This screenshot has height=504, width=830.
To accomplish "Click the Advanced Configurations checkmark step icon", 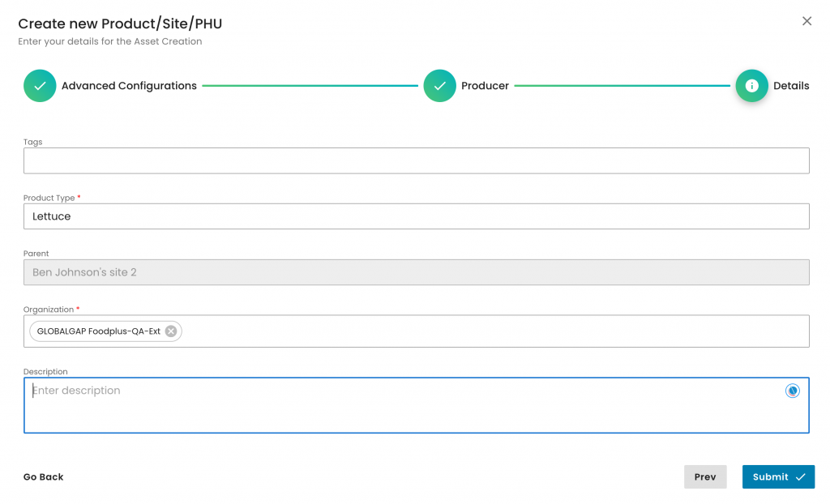I will [x=40, y=86].
